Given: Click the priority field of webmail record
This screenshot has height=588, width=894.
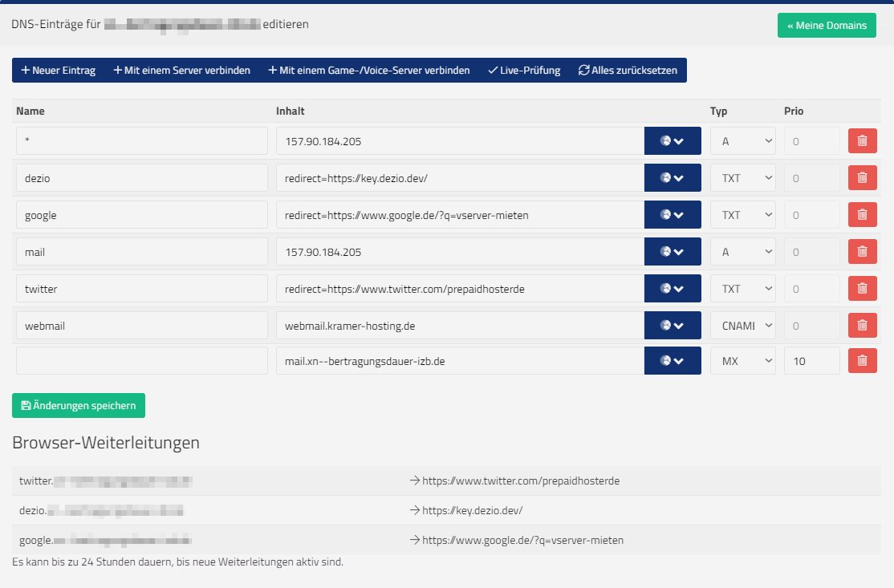Looking at the screenshot, I should pyautogui.click(x=812, y=326).
